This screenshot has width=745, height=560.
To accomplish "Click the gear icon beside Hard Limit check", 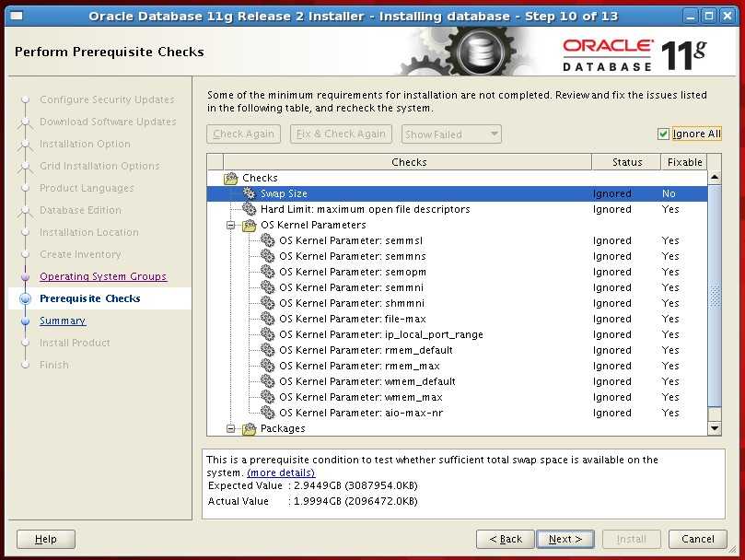I will (249, 209).
